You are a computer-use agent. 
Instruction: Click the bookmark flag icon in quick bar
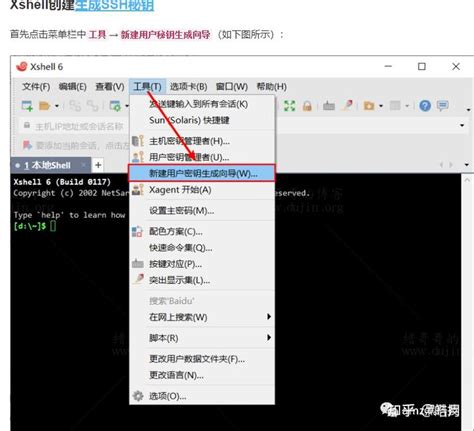[x=27, y=145]
